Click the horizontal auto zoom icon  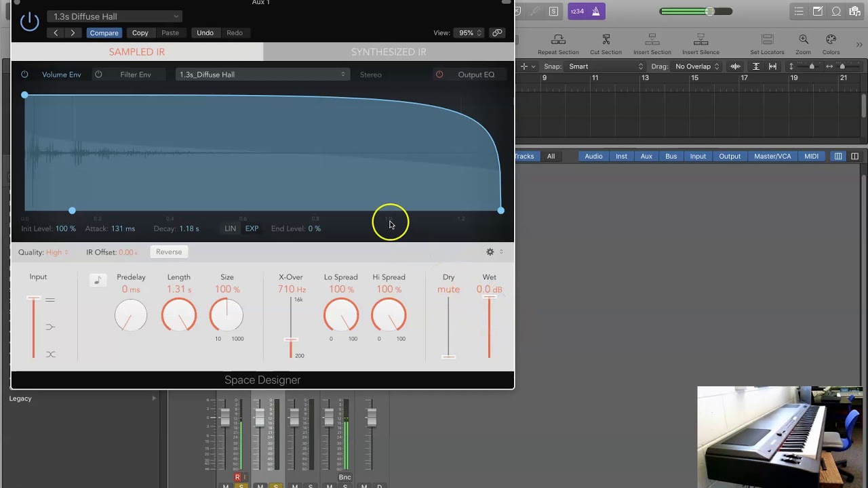click(772, 66)
